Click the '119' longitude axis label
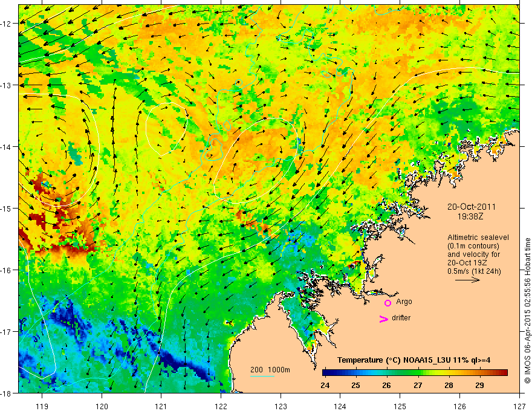The height and width of the screenshot is (411, 532). tap(42, 406)
